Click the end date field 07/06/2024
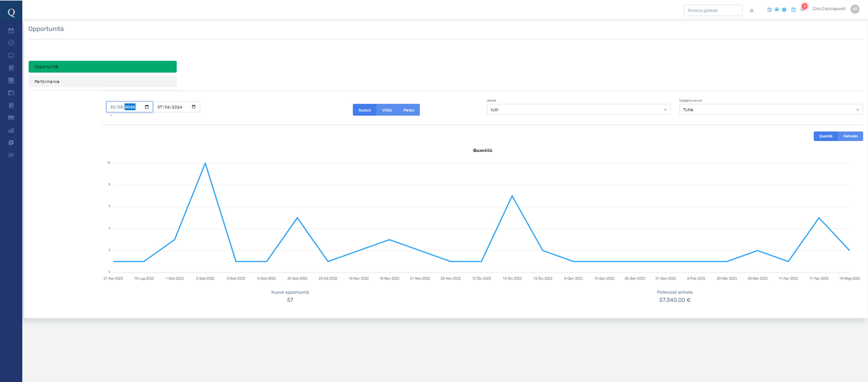The height and width of the screenshot is (382, 868). pyautogui.click(x=177, y=107)
